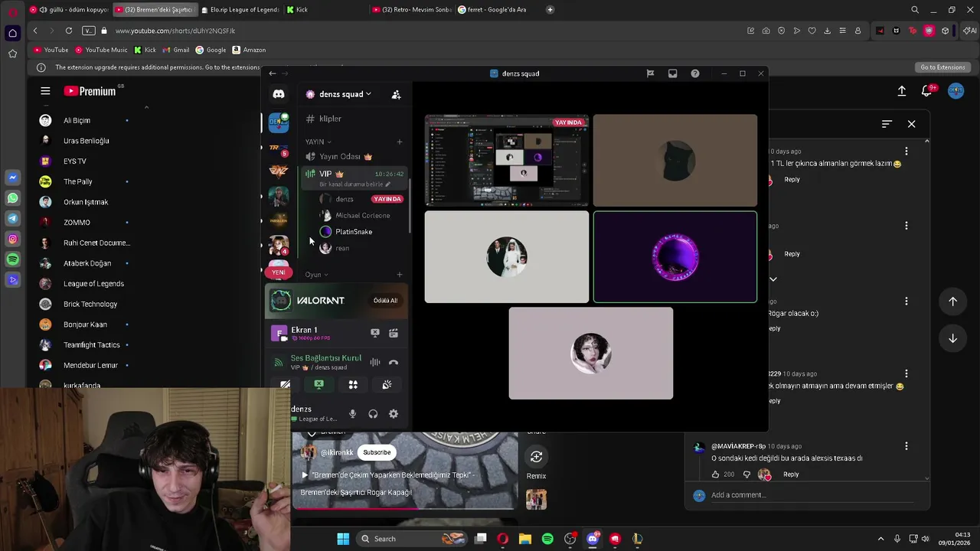Go back with the Discord arrow
This screenshot has height=551, width=980.
coord(273,73)
